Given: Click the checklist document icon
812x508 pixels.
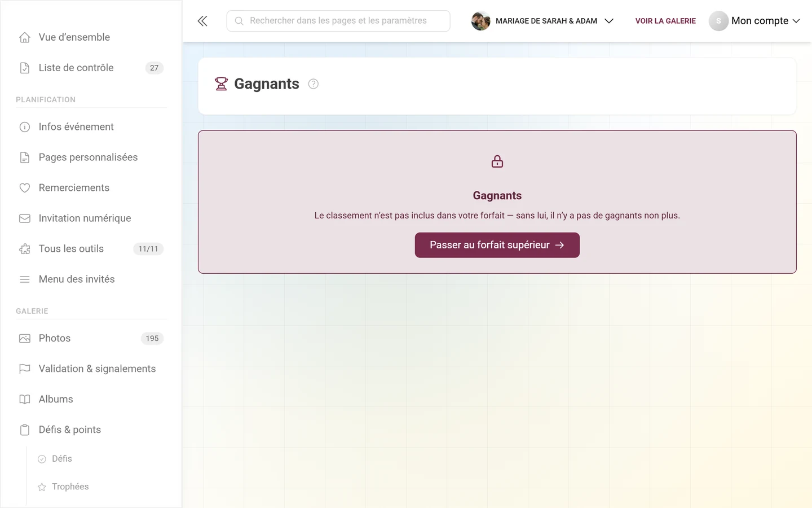Looking at the screenshot, I should (x=25, y=68).
